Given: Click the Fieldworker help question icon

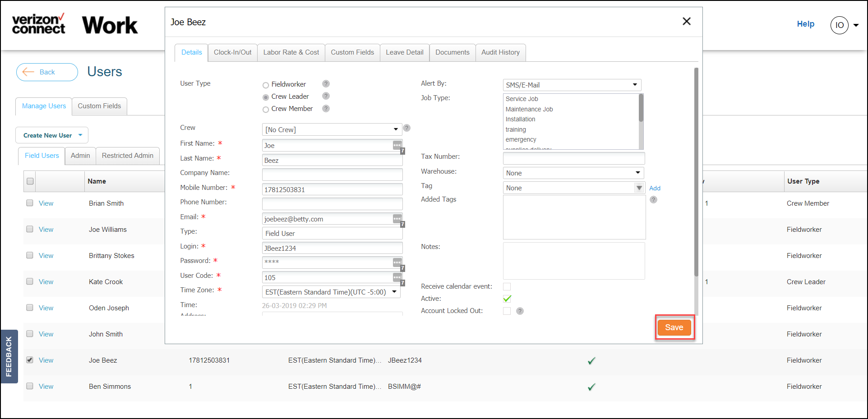Looking at the screenshot, I should (326, 84).
